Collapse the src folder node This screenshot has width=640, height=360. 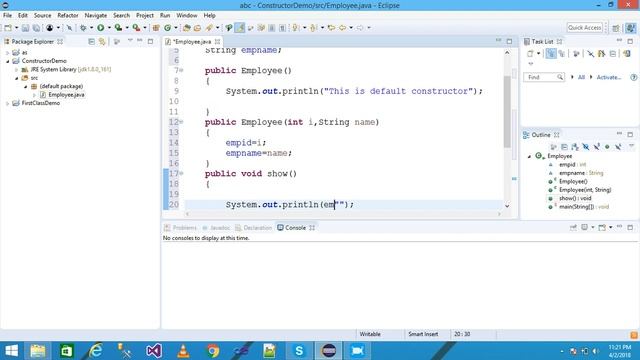17,78
